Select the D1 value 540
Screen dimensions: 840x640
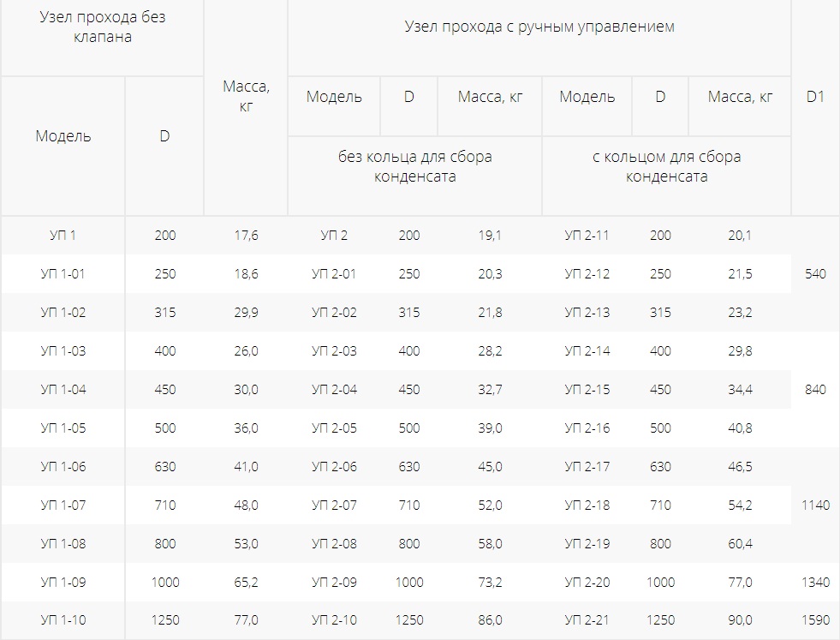[815, 274]
